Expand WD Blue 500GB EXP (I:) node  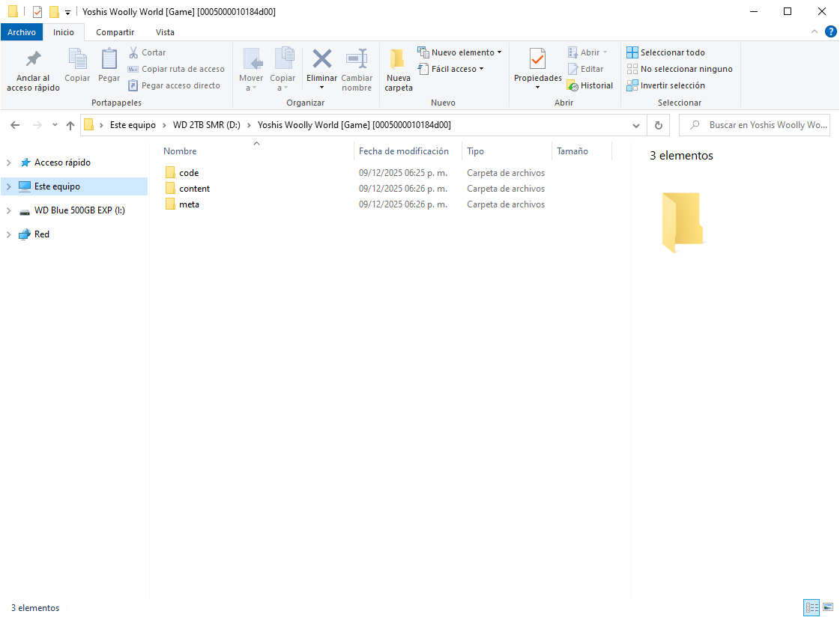pos(8,211)
